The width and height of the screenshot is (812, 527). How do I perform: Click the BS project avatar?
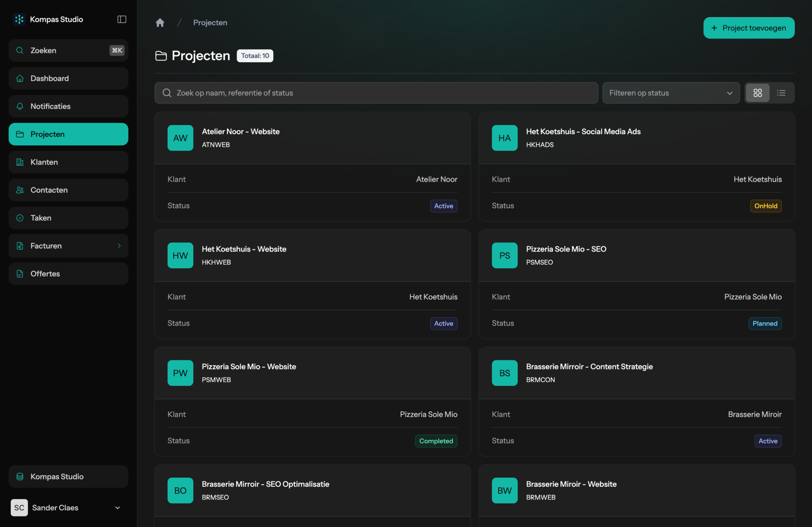[505, 373]
